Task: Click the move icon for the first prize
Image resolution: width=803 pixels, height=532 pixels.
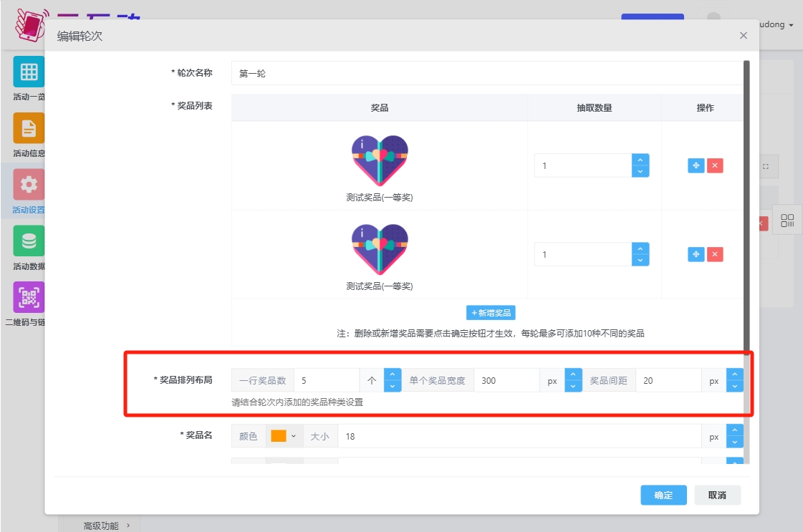Action: click(696, 165)
